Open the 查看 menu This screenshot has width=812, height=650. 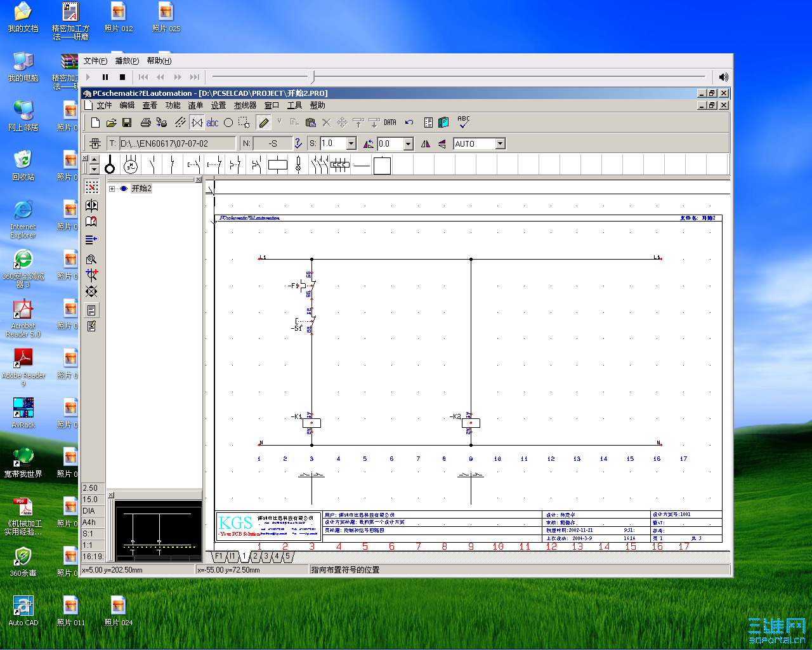(x=150, y=105)
